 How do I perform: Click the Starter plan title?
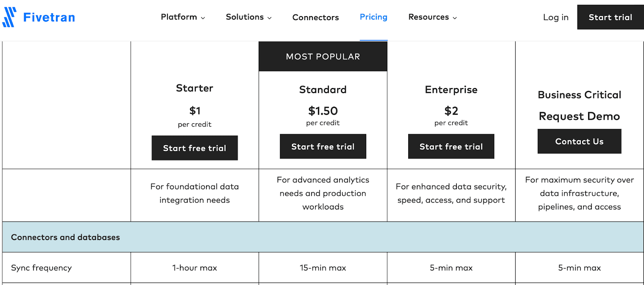click(x=194, y=88)
